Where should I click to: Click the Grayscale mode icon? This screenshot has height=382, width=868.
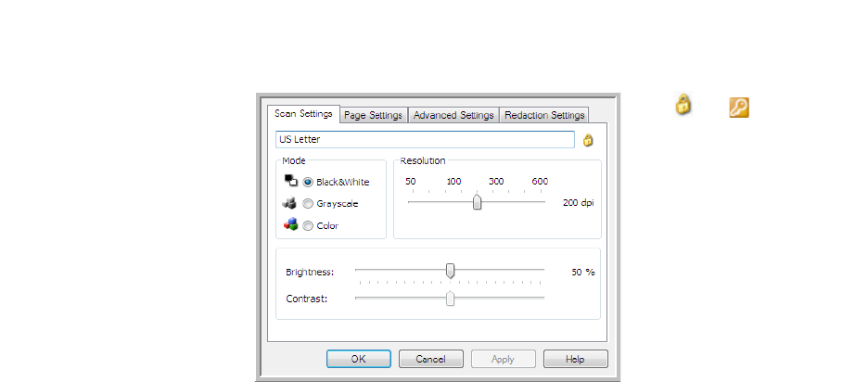[289, 203]
